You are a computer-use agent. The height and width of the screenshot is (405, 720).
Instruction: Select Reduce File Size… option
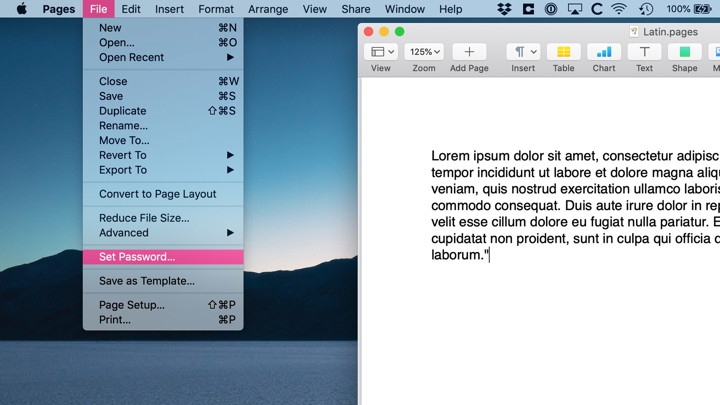(144, 218)
